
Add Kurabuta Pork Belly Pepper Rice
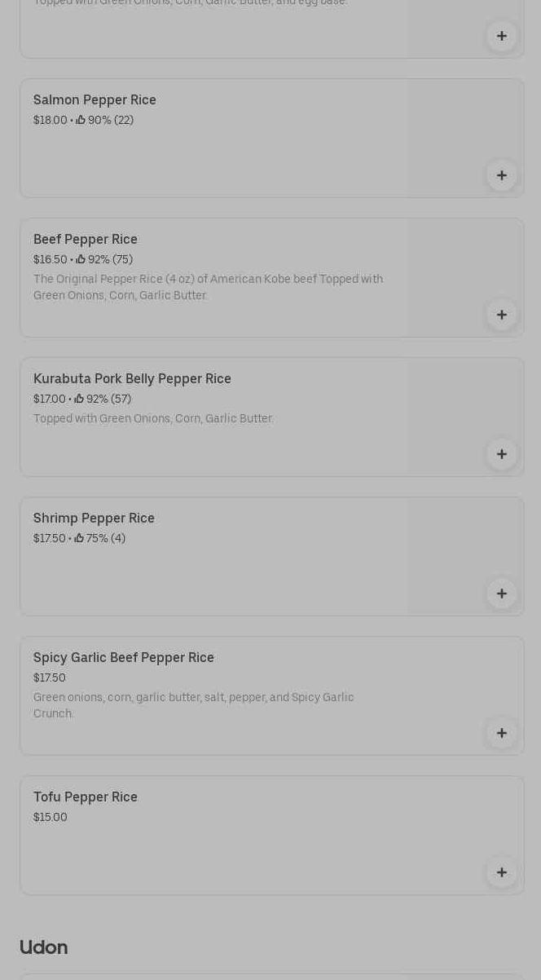tap(501, 454)
